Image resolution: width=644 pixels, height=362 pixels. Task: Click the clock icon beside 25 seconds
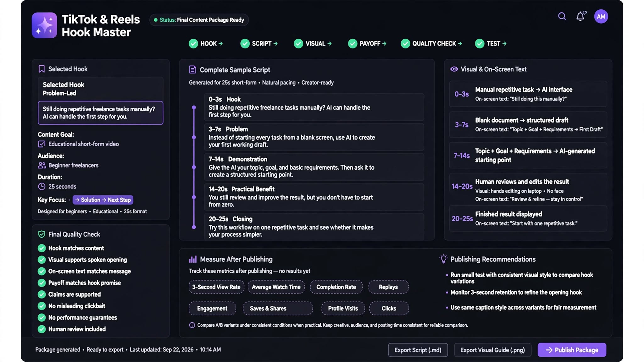[42, 186]
